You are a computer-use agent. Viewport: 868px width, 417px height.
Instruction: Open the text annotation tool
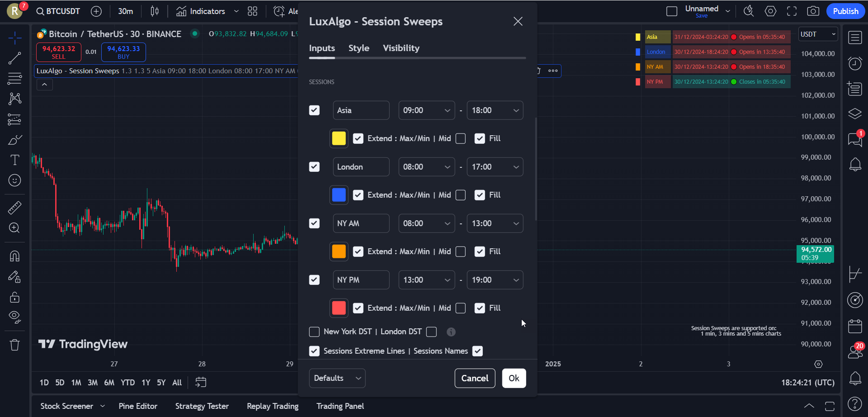point(14,160)
